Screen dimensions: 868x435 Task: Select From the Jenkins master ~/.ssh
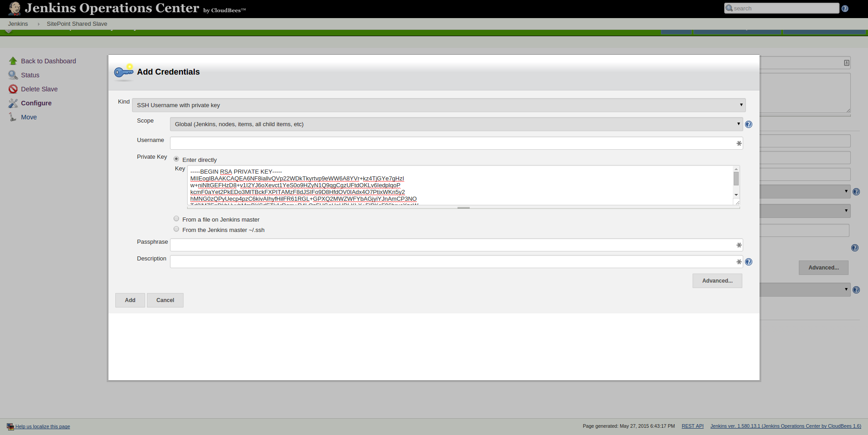point(176,229)
